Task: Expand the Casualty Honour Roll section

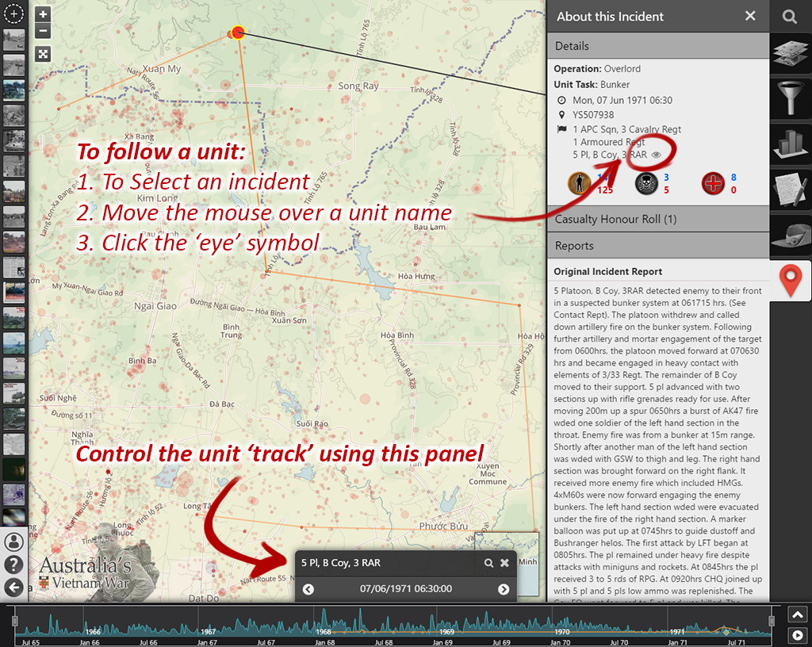Action: click(x=657, y=219)
